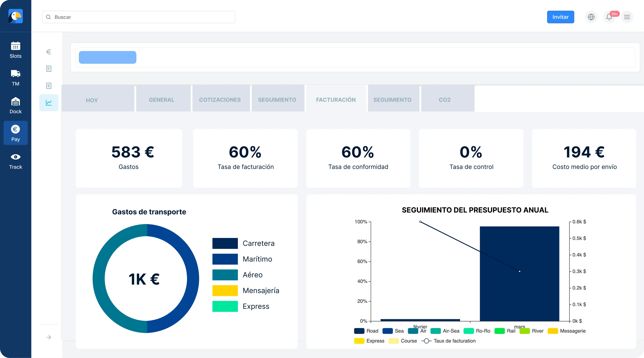The image size is (644, 358).
Task: Select the Pay euro module
Action: [x=15, y=133]
